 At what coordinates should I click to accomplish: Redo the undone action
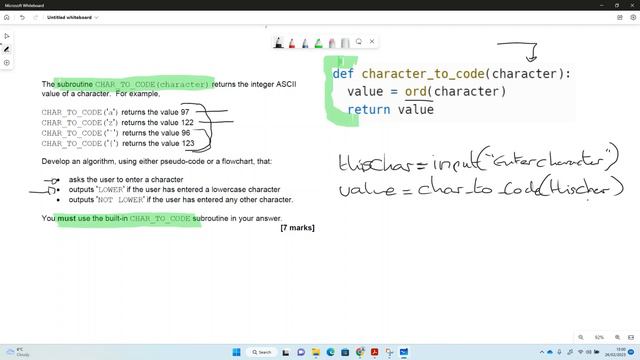pyautogui.click(x=36, y=18)
